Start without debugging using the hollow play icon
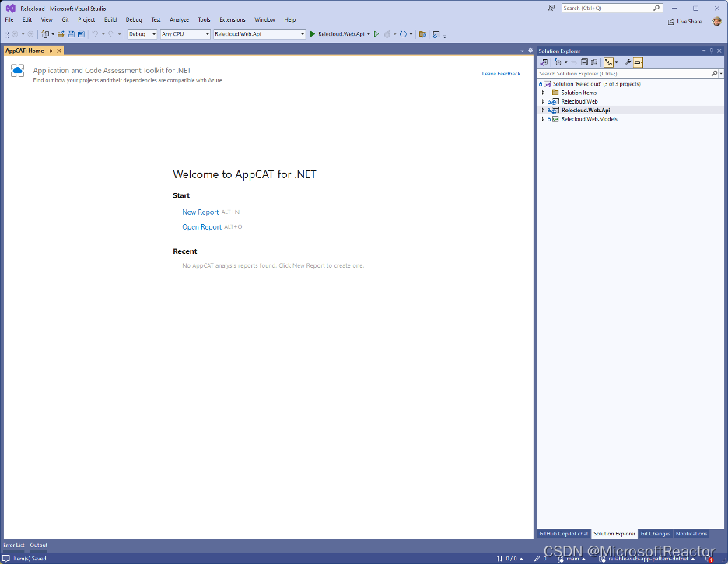 pos(376,34)
